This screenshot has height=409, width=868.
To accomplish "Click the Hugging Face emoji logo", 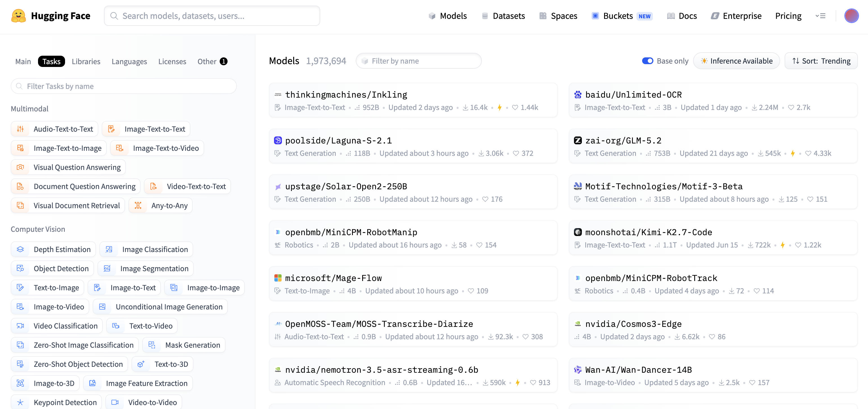I will (19, 16).
